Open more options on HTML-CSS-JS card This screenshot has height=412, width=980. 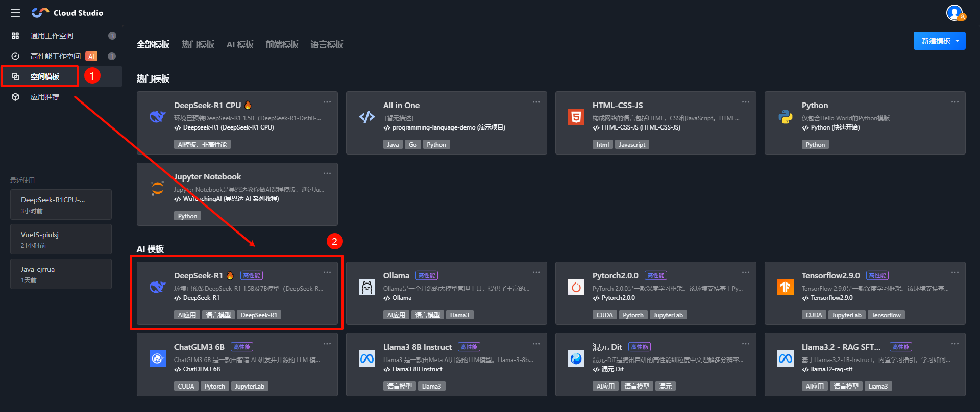point(746,102)
